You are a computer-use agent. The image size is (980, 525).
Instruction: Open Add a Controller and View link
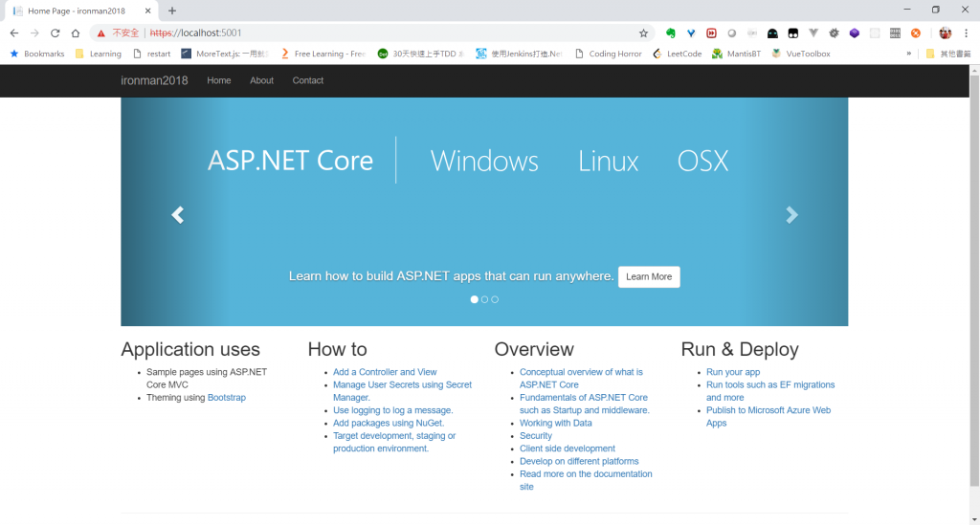[x=385, y=372]
